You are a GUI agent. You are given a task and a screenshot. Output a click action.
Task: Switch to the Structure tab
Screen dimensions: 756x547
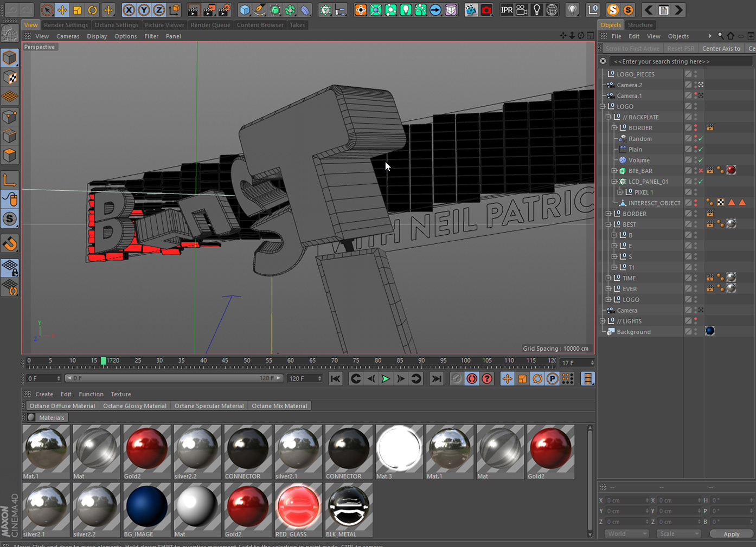[x=640, y=25]
